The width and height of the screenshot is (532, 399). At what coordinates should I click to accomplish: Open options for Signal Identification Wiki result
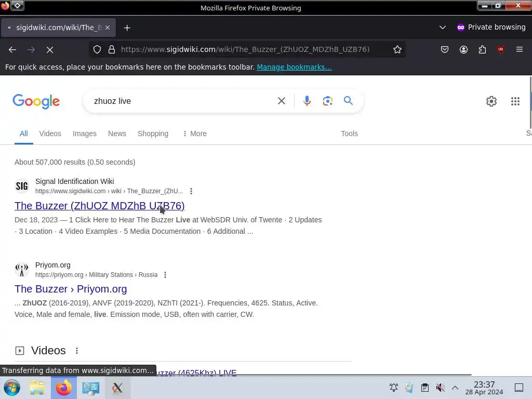[x=191, y=191]
